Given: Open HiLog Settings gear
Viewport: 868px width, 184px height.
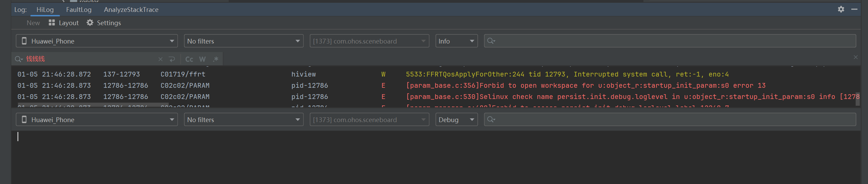Looking at the screenshot, I should (x=90, y=23).
